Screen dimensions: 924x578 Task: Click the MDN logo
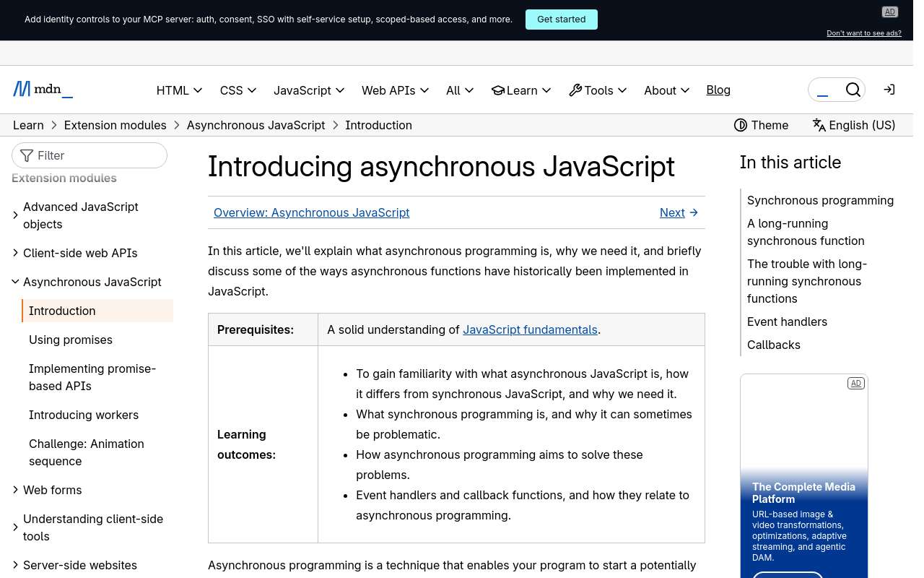coord(43,90)
